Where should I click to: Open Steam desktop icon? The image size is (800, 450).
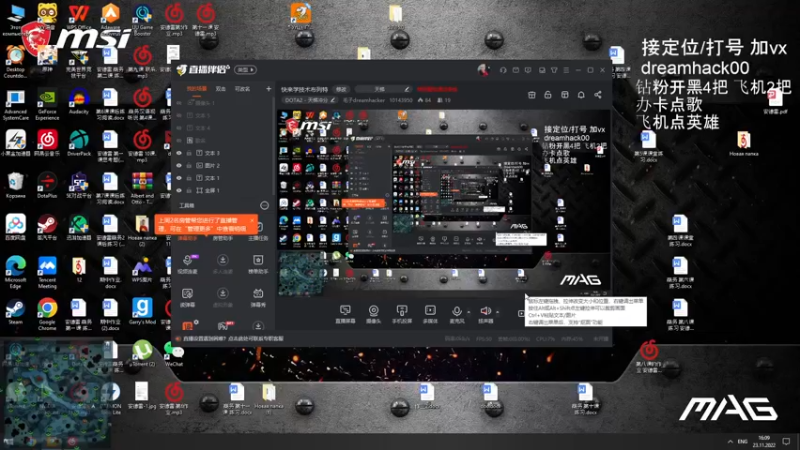click(x=15, y=312)
